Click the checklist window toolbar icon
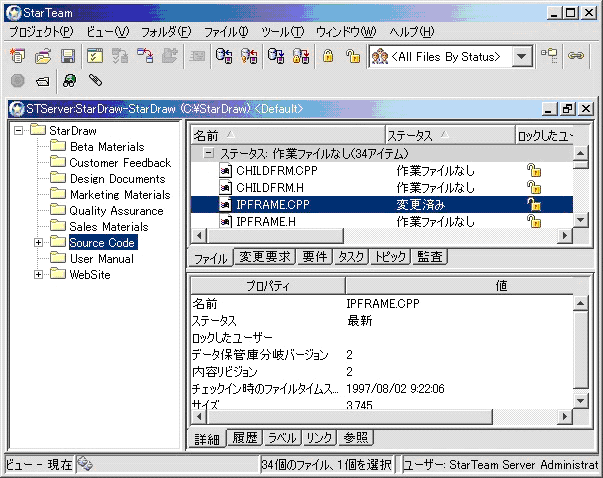The height and width of the screenshot is (478, 603). pos(95,56)
